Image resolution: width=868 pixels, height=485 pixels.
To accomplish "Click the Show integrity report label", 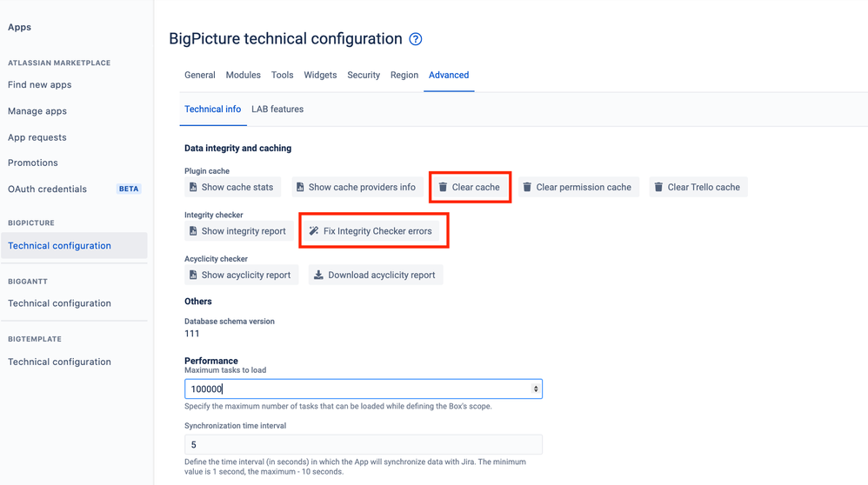I will 244,230.
